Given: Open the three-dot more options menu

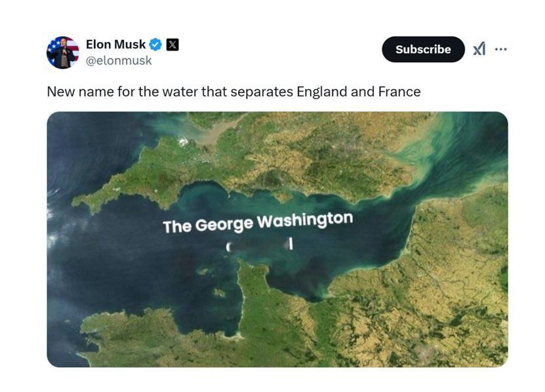Looking at the screenshot, I should pos(500,49).
